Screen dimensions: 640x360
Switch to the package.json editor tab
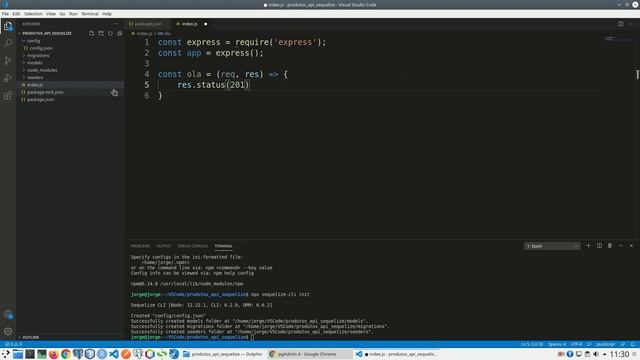tap(147, 24)
